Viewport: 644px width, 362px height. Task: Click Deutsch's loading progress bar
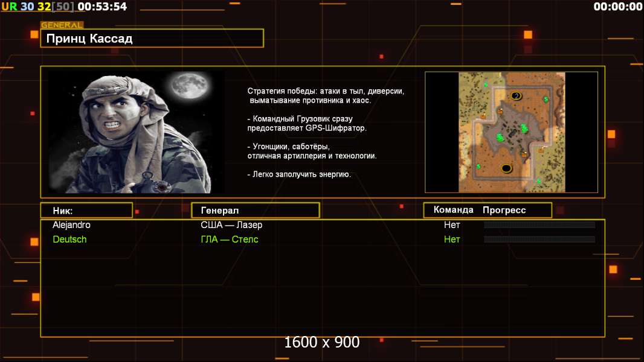(539, 239)
